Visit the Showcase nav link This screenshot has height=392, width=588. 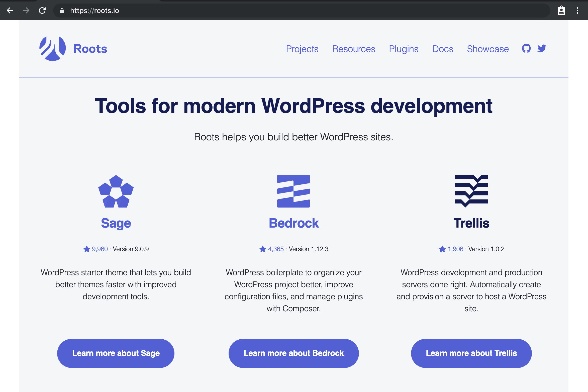pos(488,49)
